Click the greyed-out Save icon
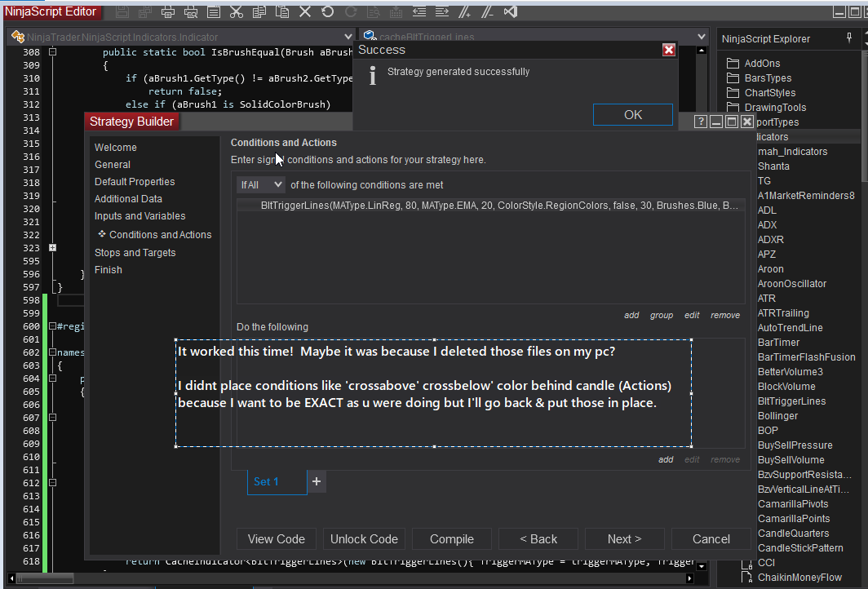 [x=122, y=11]
